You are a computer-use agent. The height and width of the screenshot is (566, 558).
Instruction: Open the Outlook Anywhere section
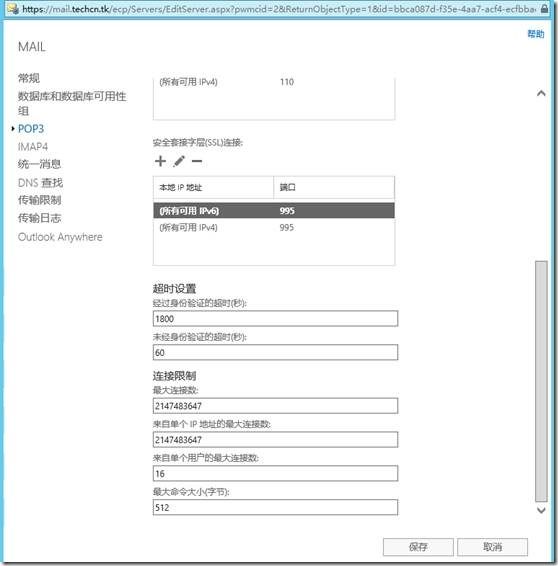tap(60, 237)
